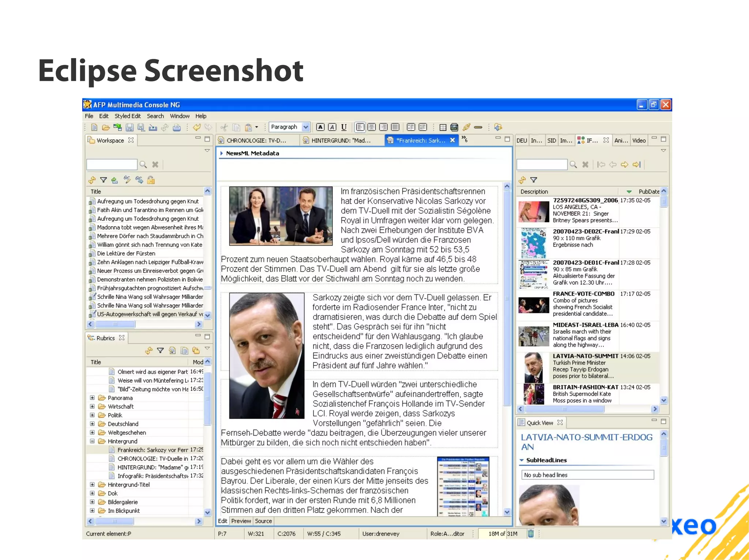Screen dimensions: 749x560
Task: Click the insert table icon
Action: 443,127
